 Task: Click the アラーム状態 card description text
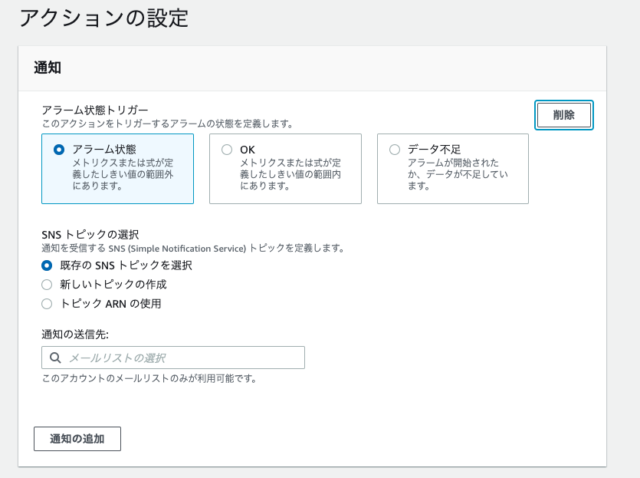pos(123,174)
